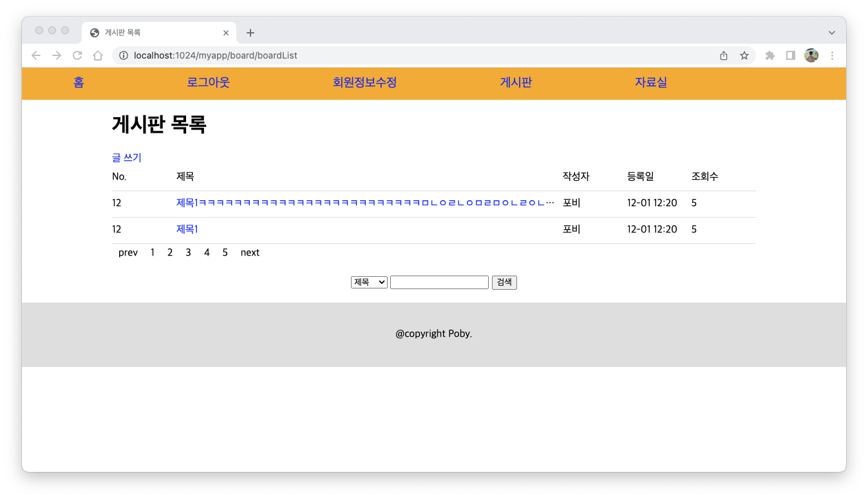Open the browser home icon
The height and width of the screenshot is (499, 868).
click(98, 55)
